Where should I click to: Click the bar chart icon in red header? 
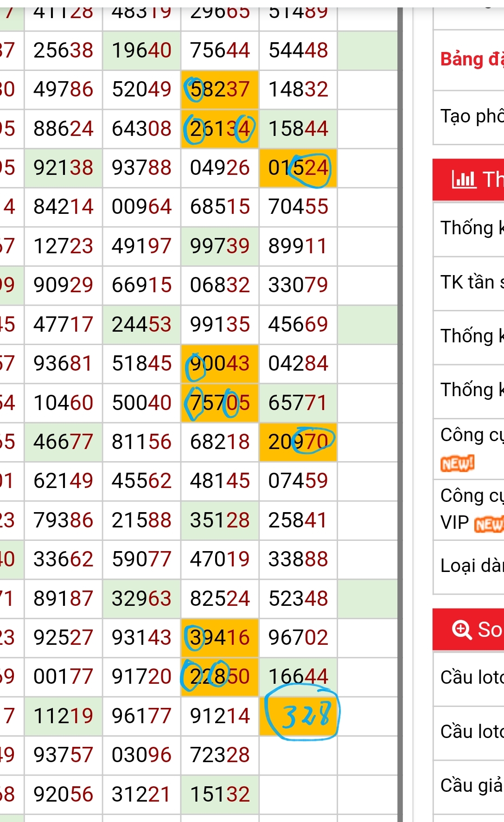464,179
